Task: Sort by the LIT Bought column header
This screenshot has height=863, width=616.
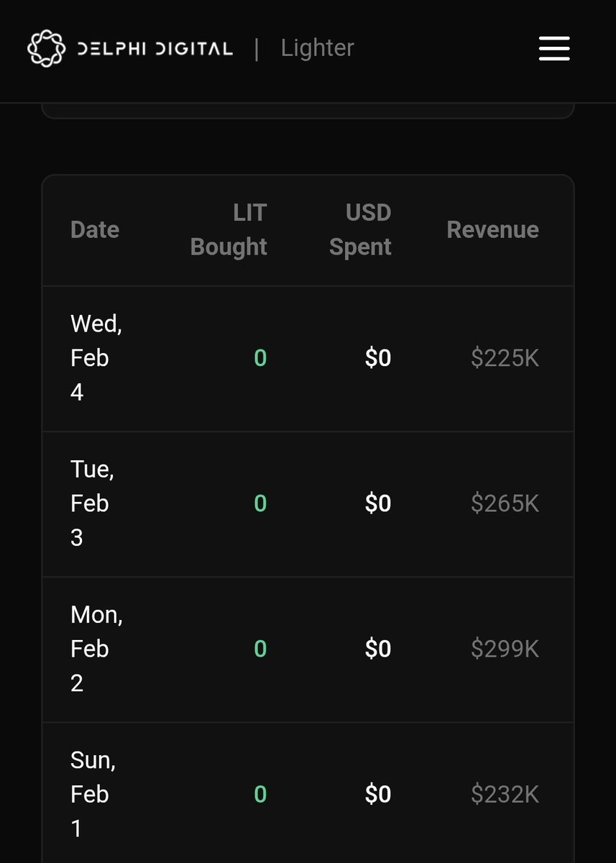Action: 229,230
